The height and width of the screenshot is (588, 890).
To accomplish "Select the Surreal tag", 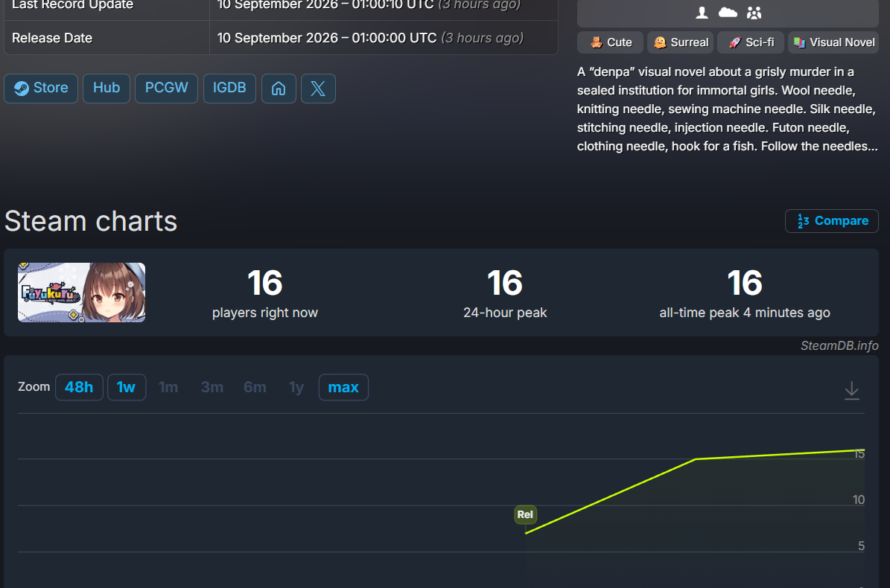I will [x=680, y=42].
